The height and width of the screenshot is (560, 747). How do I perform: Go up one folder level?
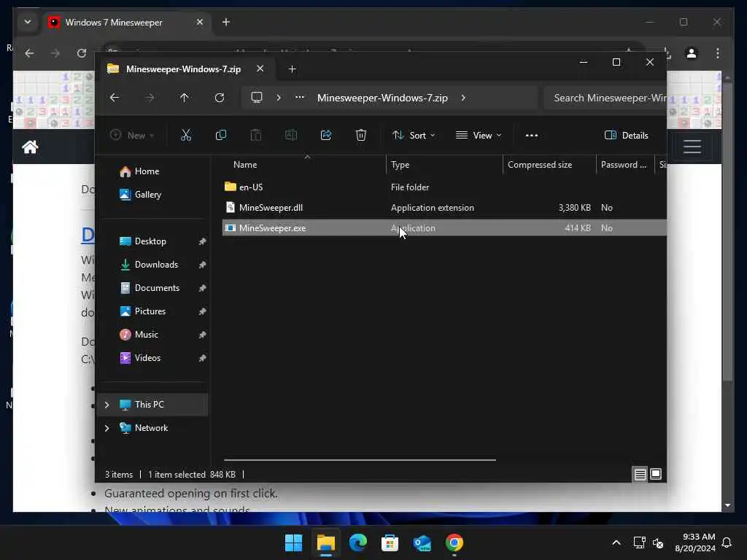pyautogui.click(x=185, y=98)
